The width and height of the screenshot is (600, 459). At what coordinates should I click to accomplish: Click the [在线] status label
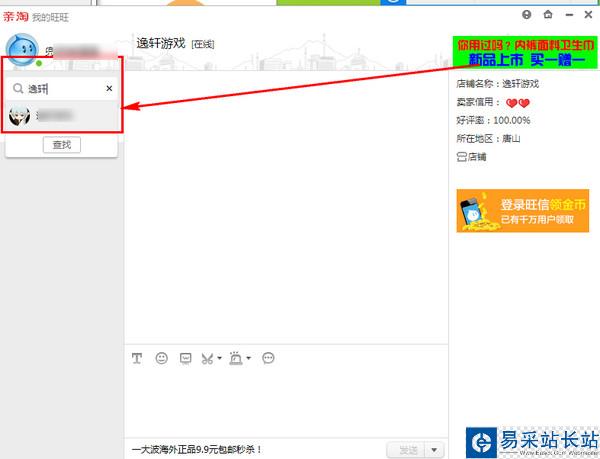203,44
